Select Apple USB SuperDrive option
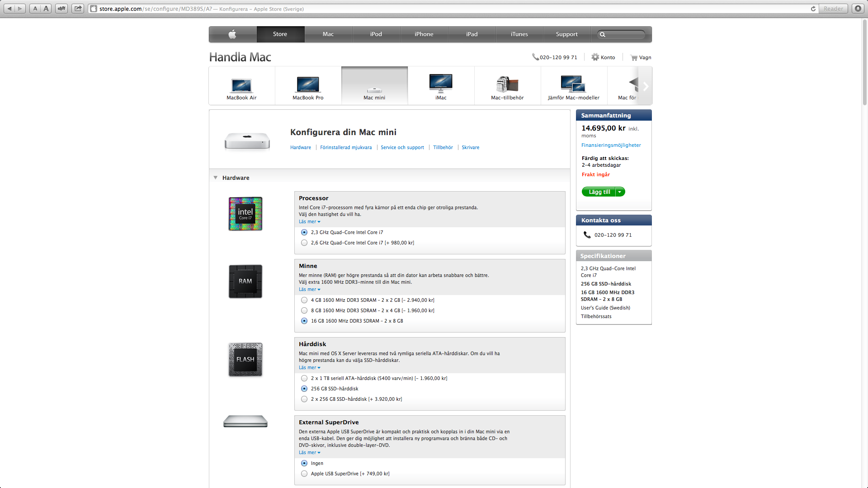The width and height of the screenshot is (868, 488). (304, 474)
